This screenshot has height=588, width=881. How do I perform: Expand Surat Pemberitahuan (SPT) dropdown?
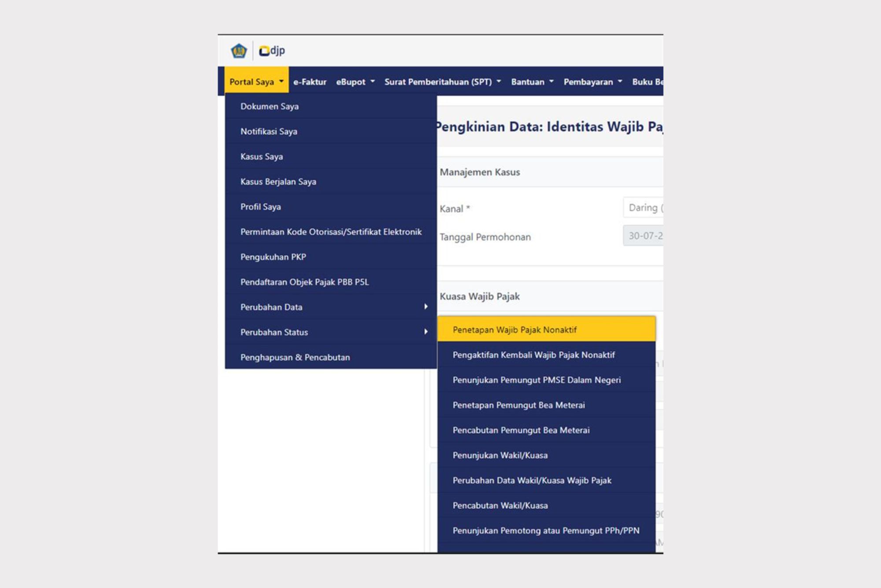pos(443,82)
